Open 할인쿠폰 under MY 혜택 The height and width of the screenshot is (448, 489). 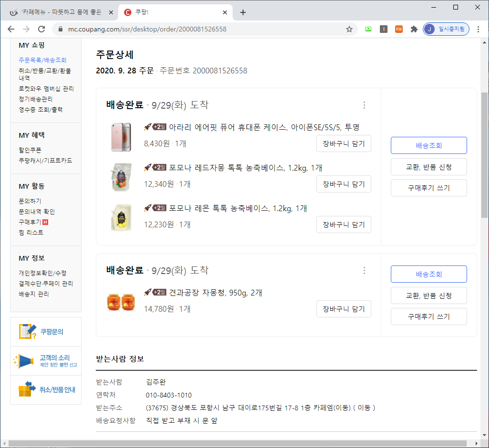(x=30, y=150)
